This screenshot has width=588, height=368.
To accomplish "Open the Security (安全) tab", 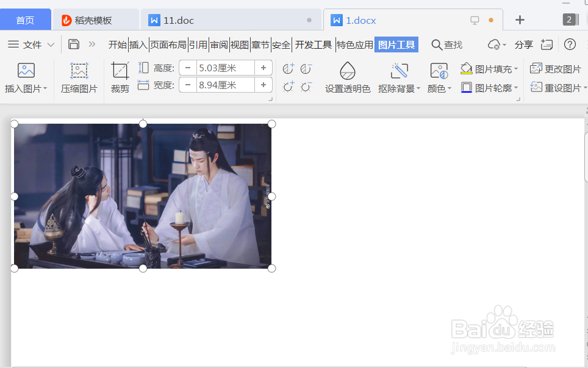I will 281,45.
